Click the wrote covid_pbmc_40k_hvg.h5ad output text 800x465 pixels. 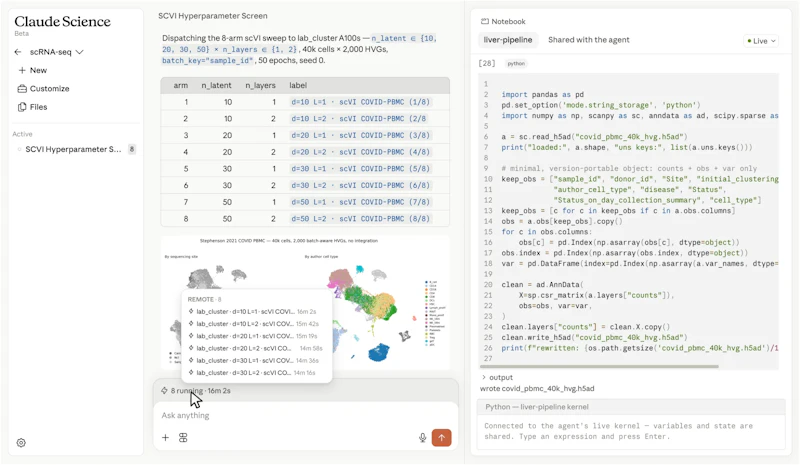[x=537, y=389]
